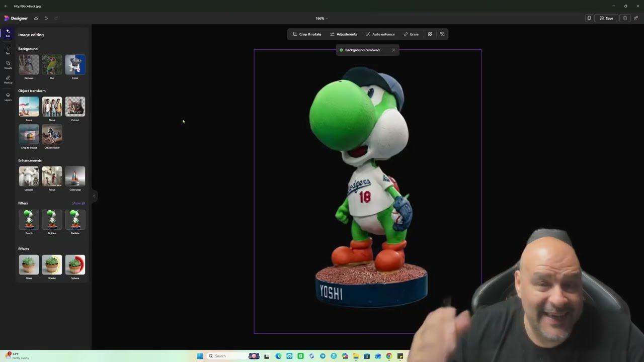Image resolution: width=644 pixels, height=362 pixels.
Task: Open the Visuals panel in the sidebar
Action: click(8, 65)
